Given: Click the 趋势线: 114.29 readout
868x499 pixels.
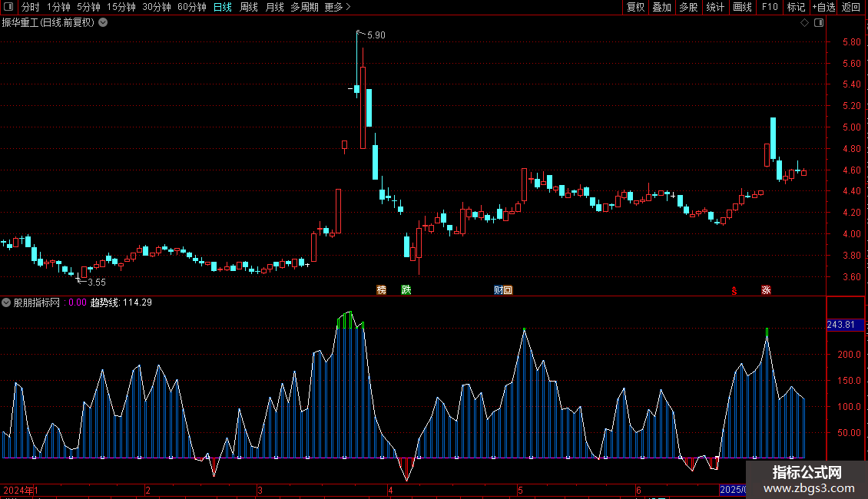Looking at the screenshot, I should [x=121, y=302].
